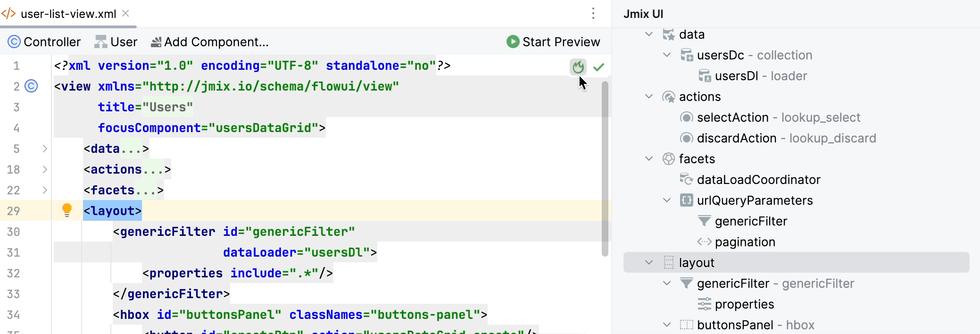Click the green inspection checkmark icon

click(x=598, y=67)
